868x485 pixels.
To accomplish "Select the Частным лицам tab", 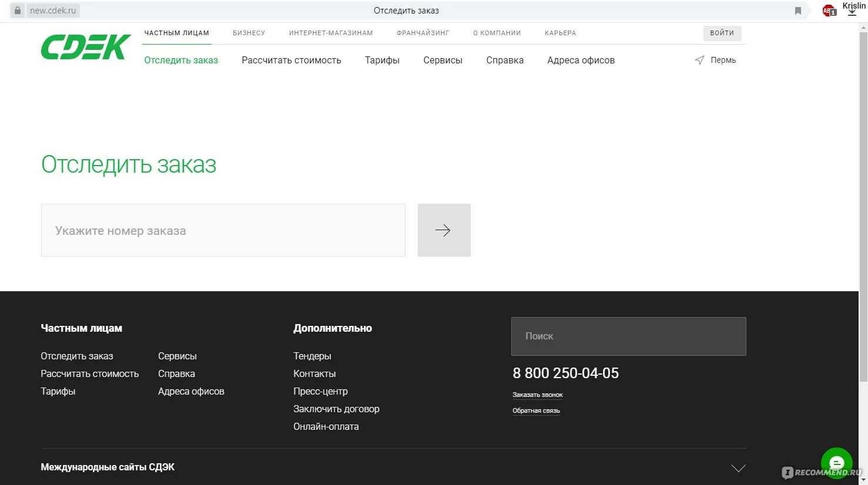I will [x=177, y=33].
